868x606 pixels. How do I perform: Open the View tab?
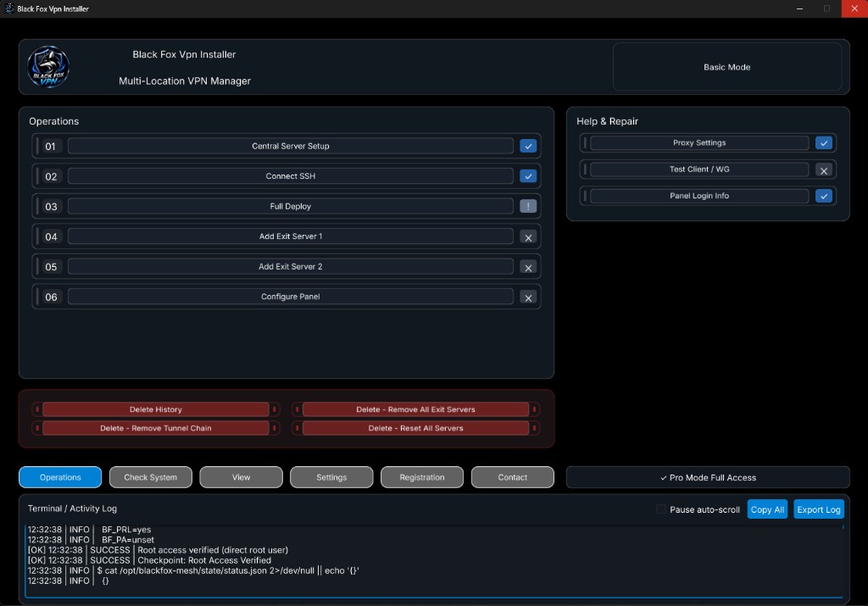coord(241,477)
